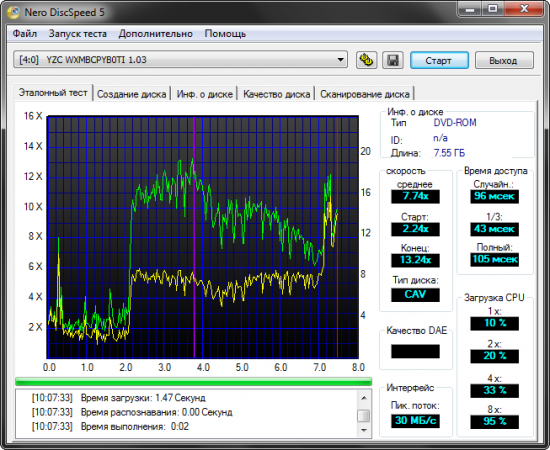
Task: Click the Nero DiscSpeed title bar icon
Action: [14, 13]
